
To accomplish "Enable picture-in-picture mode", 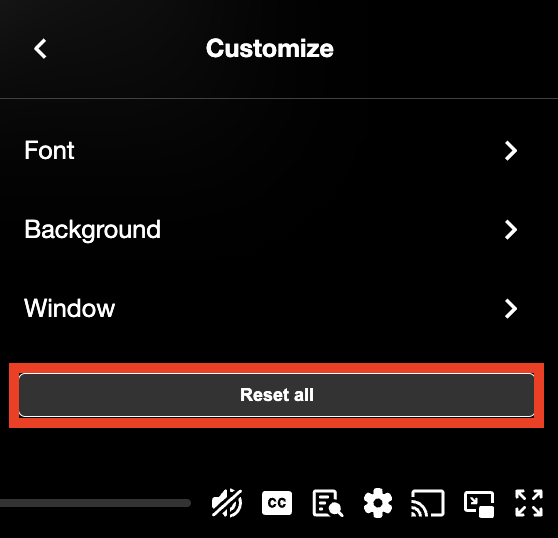I will (x=479, y=504).
